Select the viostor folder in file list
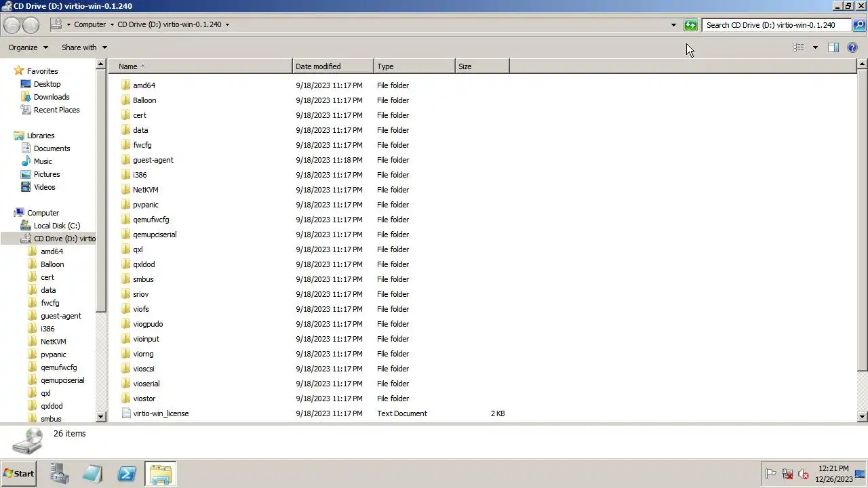Image resolution: width=868 pixels, height=488 pixels. pyautogui.click(x=144, y=399)
